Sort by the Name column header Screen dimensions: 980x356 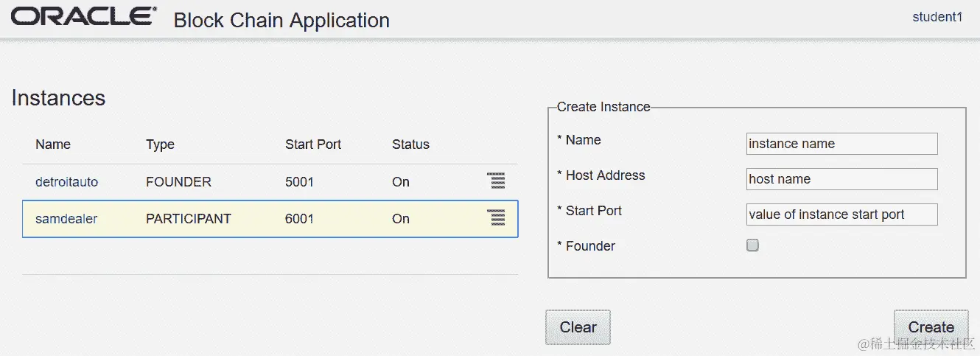(x=53, y=144)
